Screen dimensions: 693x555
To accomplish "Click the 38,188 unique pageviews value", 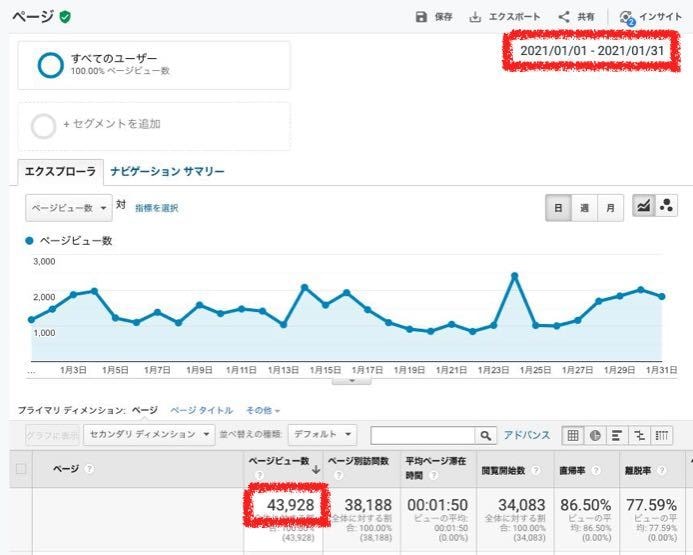I will pyautogui.click(x=368, y=505).
